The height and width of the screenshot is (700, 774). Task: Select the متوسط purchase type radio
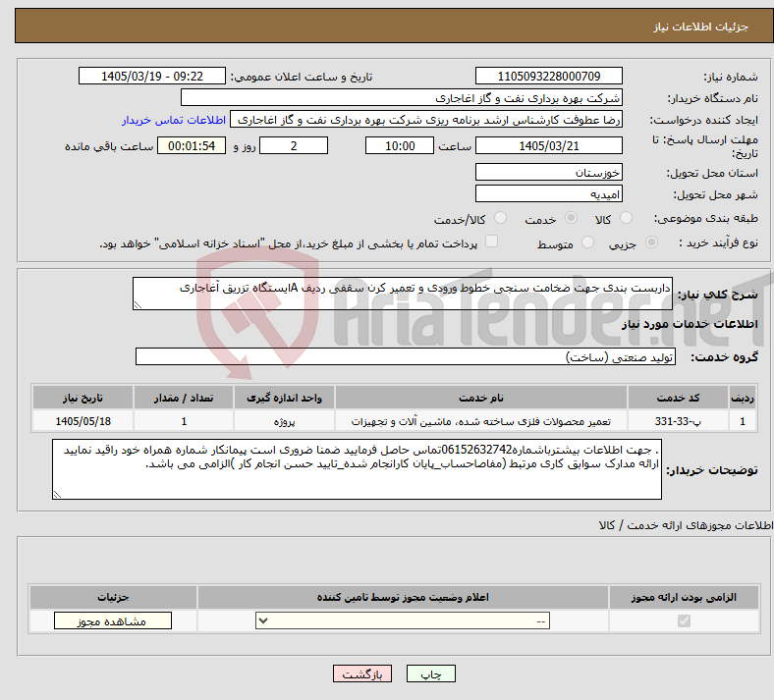[x=587, y=242]
